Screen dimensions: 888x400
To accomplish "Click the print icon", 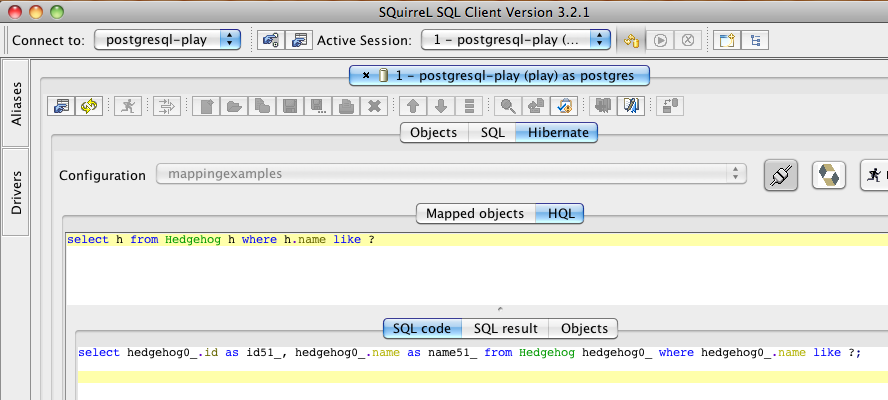I will coord(345,106).
